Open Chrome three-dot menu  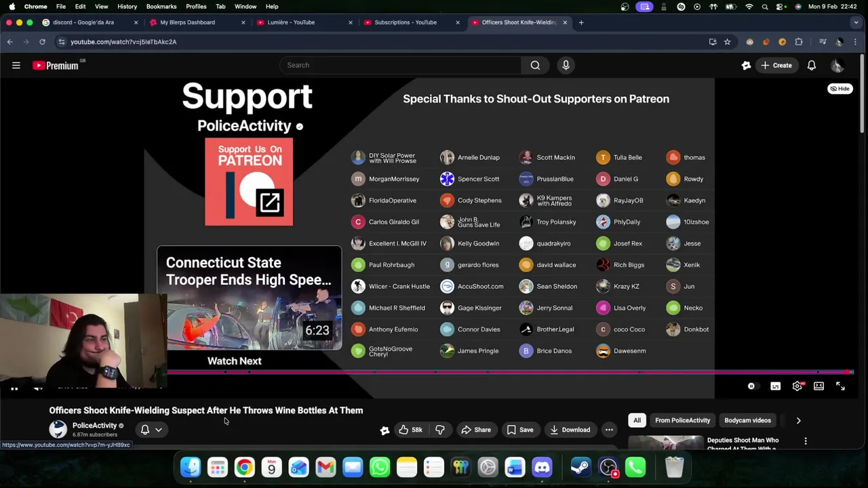tap(856, 42)
